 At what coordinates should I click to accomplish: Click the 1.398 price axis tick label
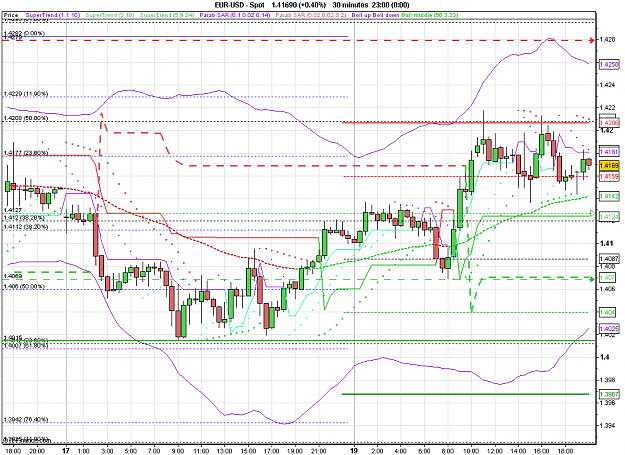click(607, 380)
